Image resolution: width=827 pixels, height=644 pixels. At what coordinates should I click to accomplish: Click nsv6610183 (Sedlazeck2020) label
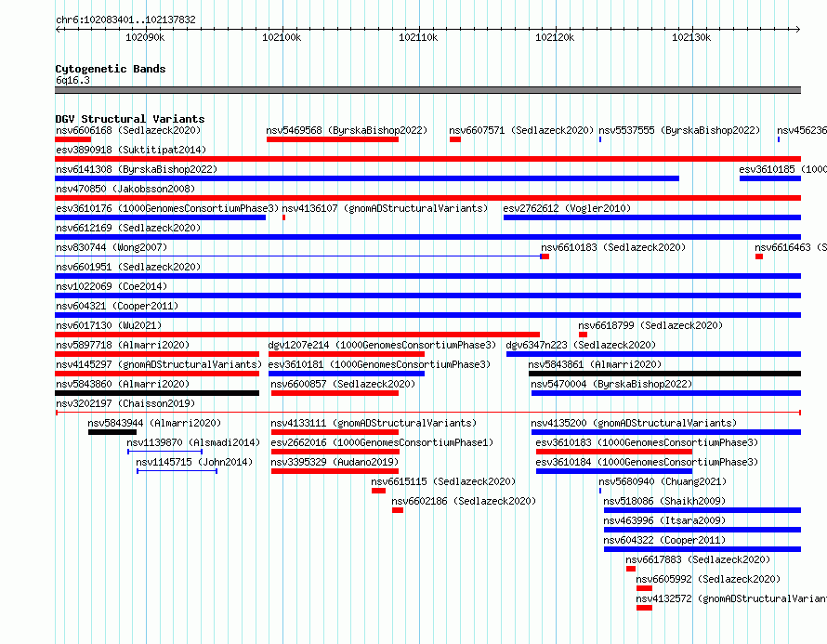tap(613, 247)
